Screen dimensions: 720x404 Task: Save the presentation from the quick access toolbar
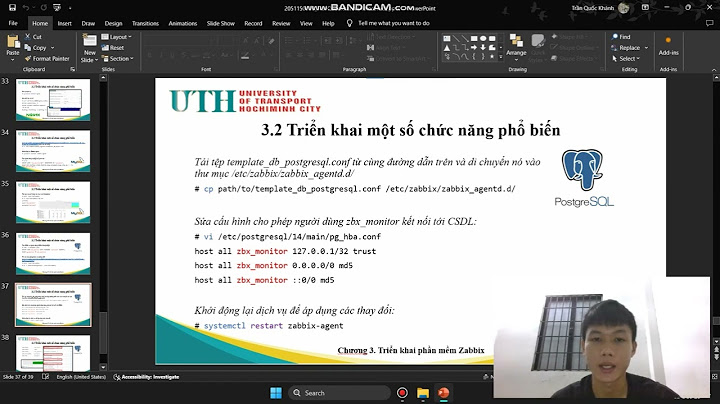12,7
